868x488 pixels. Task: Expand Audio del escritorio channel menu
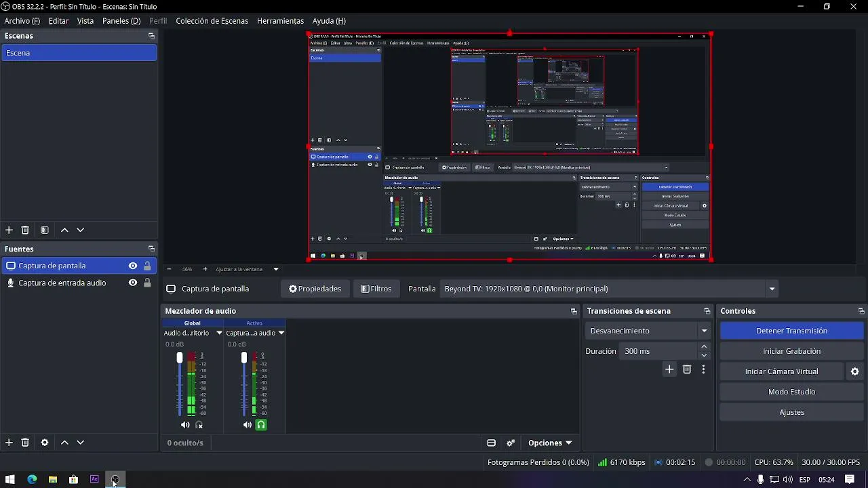coord(219,333)
